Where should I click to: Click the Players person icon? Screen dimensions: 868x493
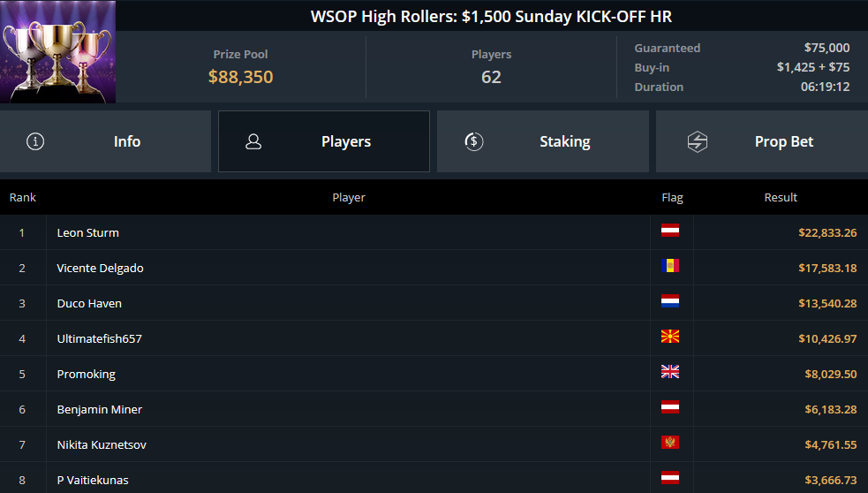tap(253, 141)
